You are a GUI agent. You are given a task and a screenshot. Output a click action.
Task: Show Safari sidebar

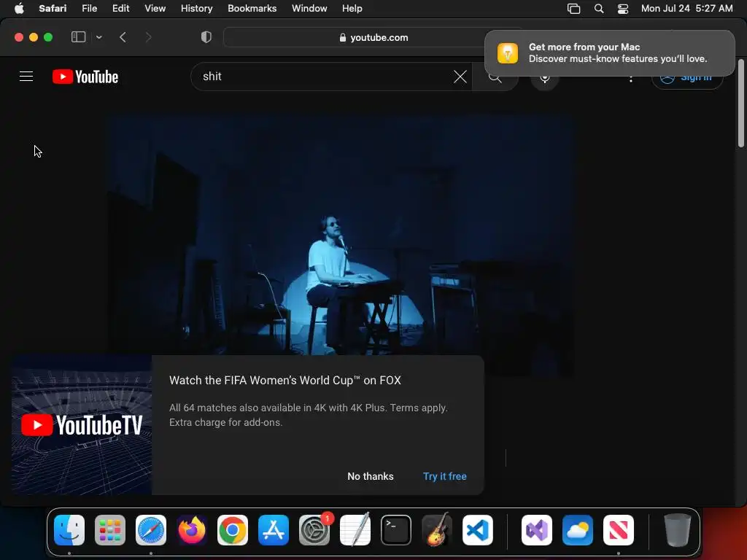tap(78, 37)
